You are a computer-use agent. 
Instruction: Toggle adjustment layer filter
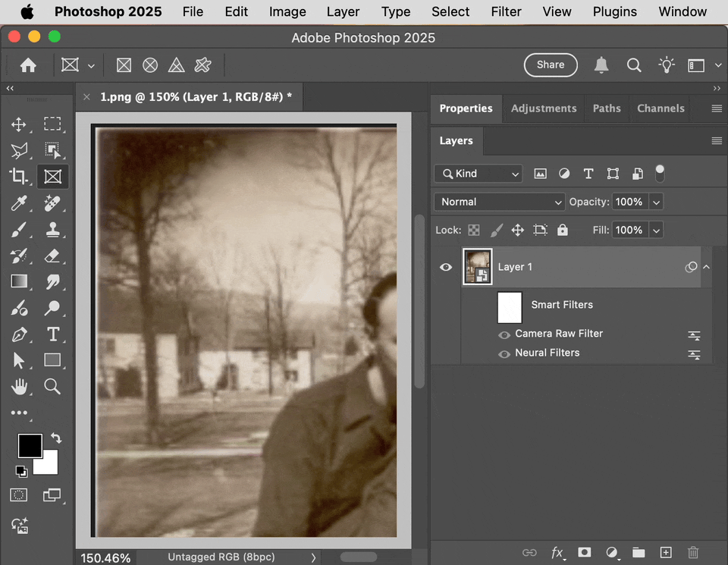[x=564, y=174]
